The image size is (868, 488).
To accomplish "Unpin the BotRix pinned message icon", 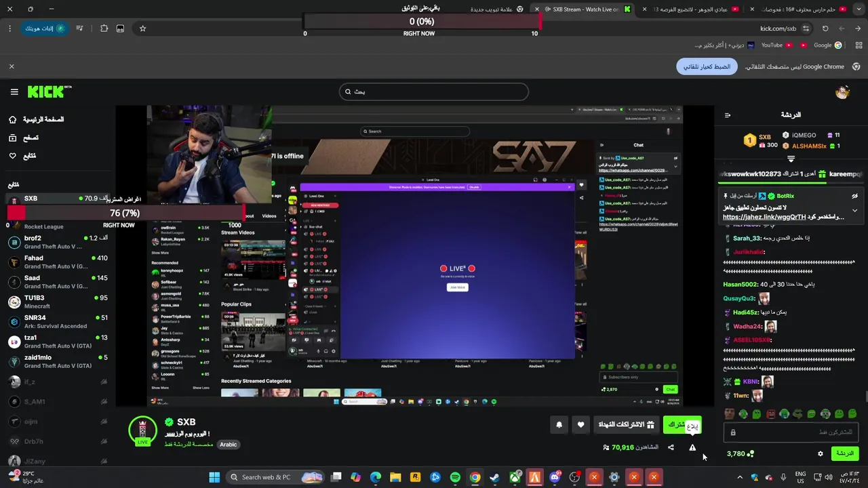I will tap(854, 196).
